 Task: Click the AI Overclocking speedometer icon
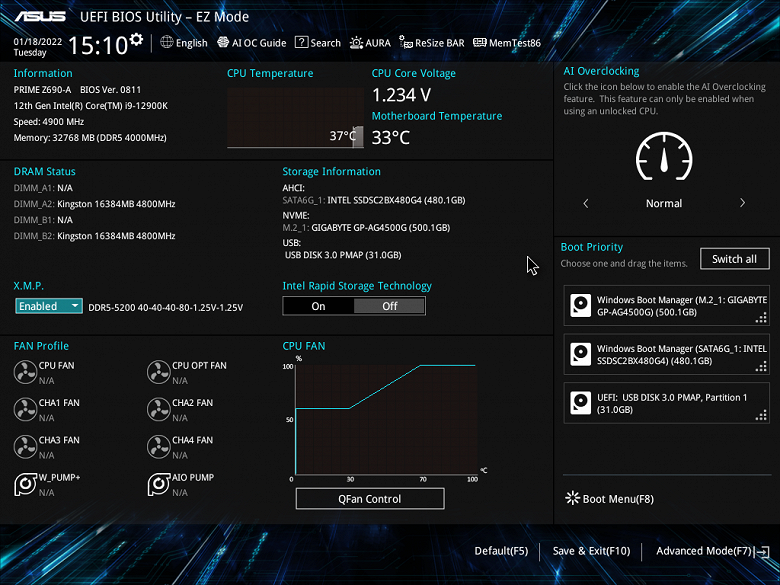(664, 156)
